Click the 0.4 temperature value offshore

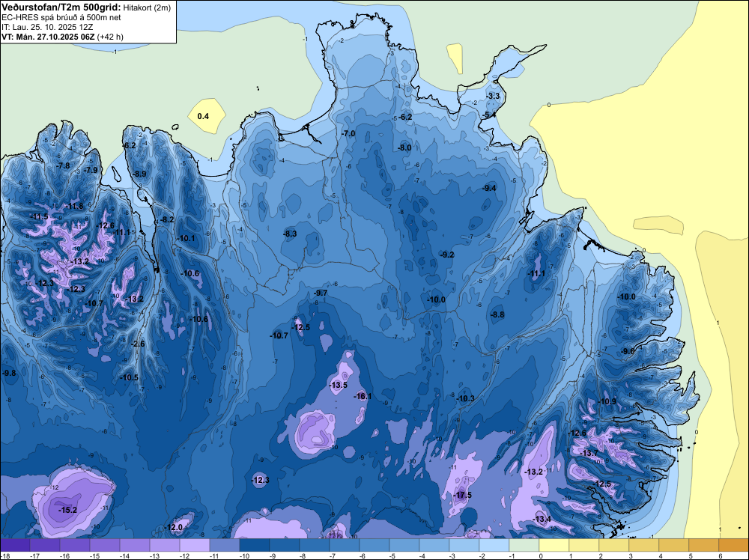(x=203, y=116)
